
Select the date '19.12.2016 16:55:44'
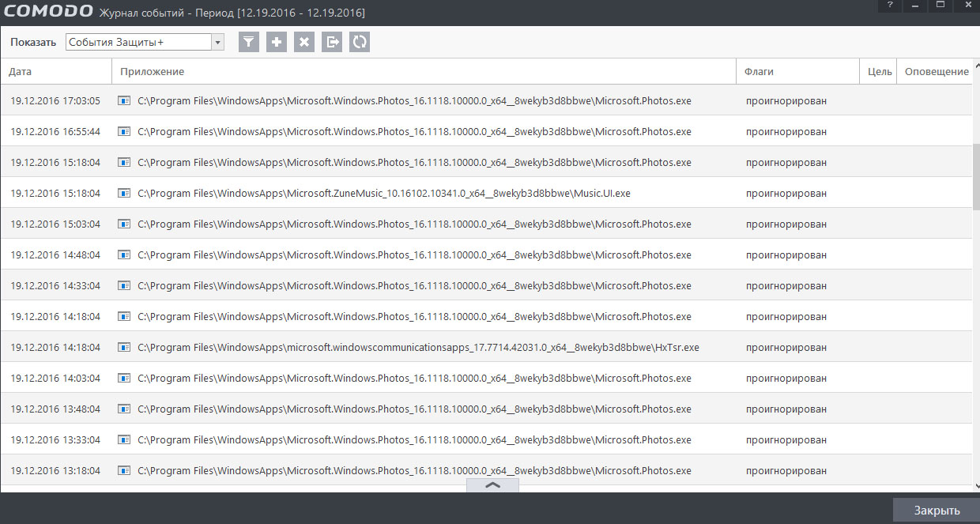pyautogui.click(x=55, y=131)
